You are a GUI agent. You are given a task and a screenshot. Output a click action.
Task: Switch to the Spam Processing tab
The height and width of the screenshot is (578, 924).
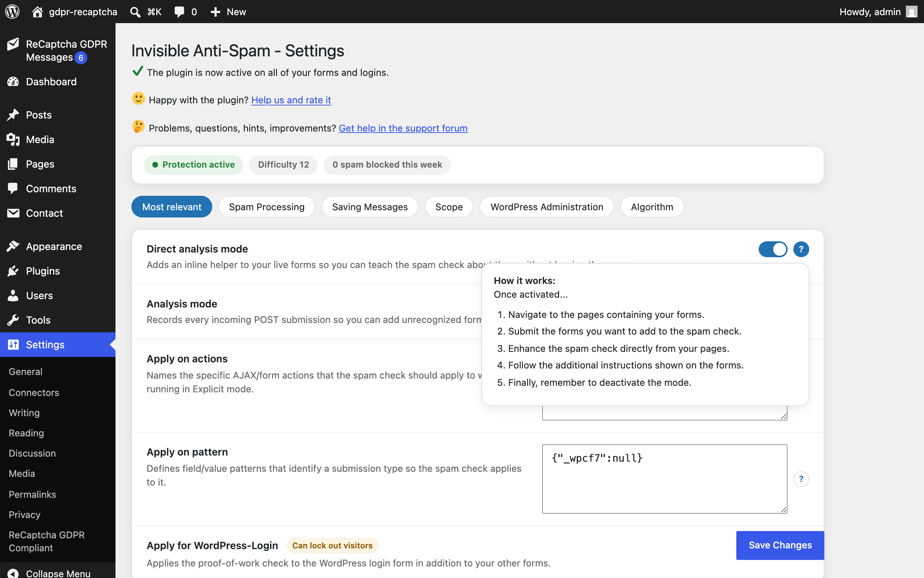(266, 207)
